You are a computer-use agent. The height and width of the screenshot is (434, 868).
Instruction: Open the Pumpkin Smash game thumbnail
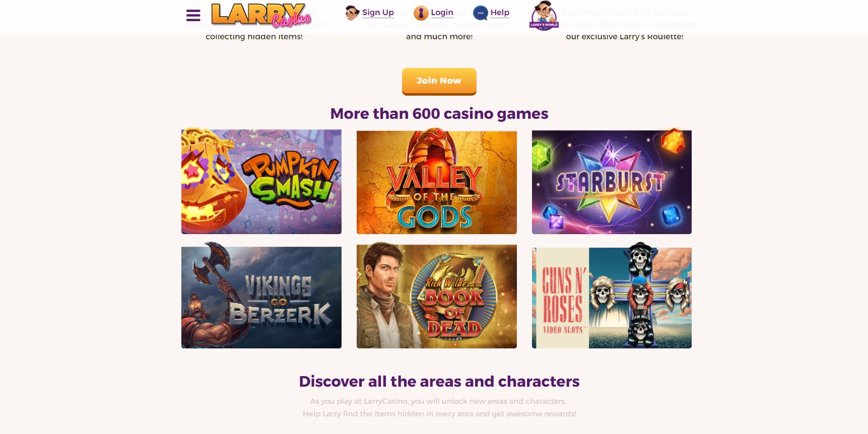tap(261, 181)
